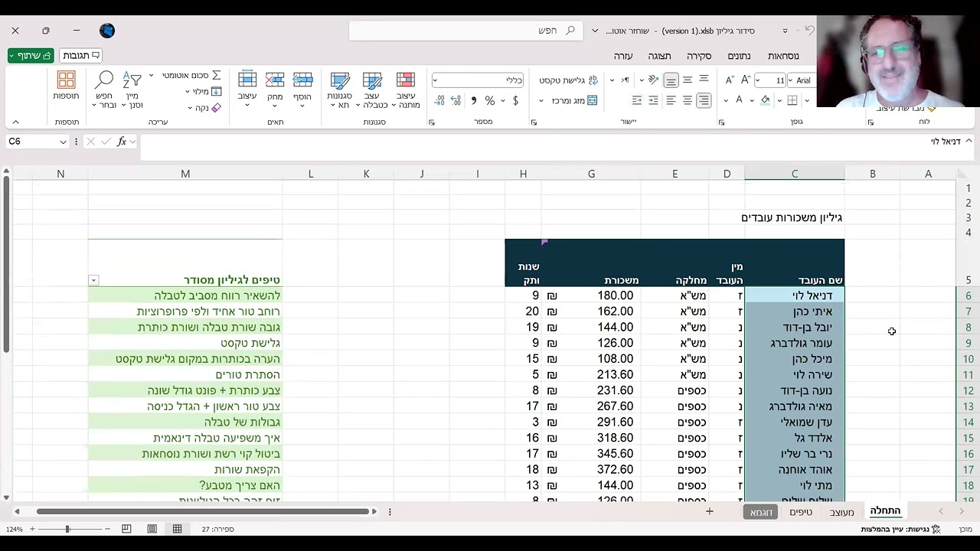980x551 pixels.
Task: Open Sort and Filter (מיין וסנן)
Action: click(x=132, y=90)
